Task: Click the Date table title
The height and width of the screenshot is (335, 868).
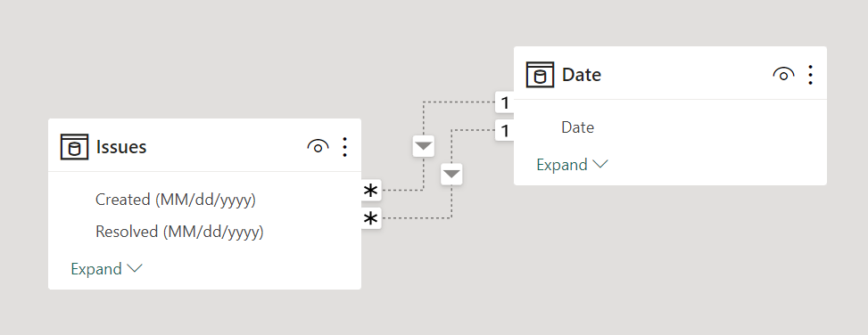Action: [x=582, y=75]
